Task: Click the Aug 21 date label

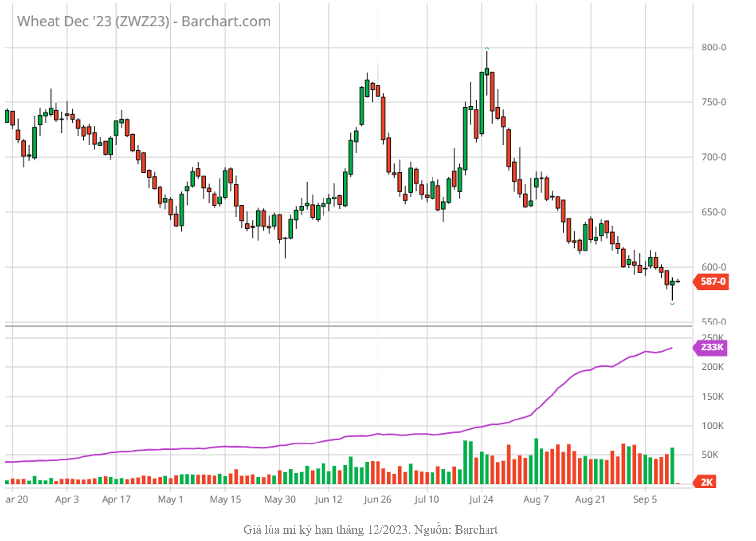Action: coord(590,499)
